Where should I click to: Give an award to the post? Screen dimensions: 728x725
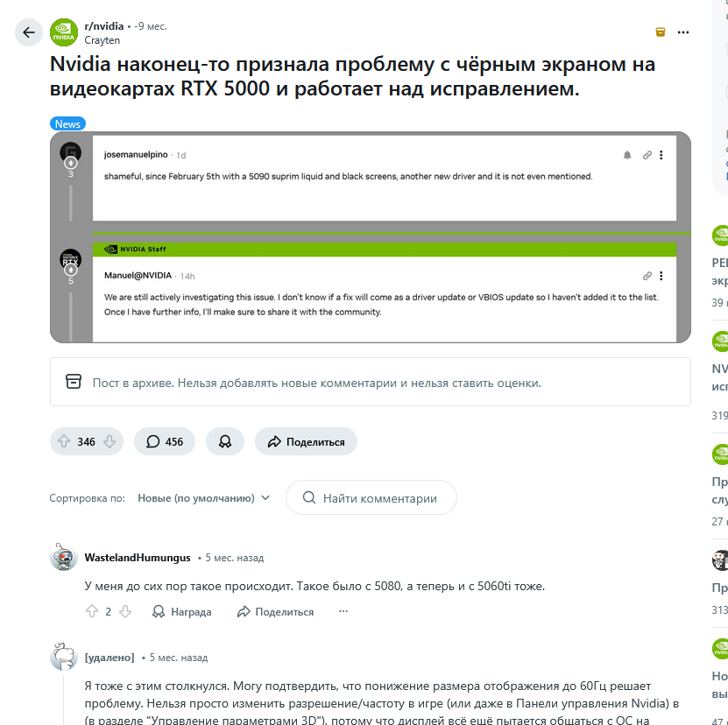(x=225, y=441)
